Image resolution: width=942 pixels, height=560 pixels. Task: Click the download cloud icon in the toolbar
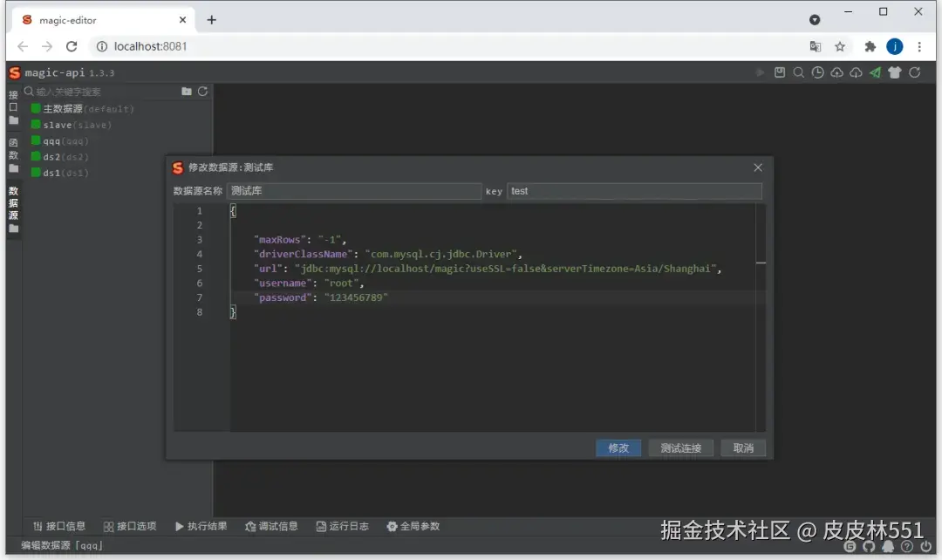856,72
